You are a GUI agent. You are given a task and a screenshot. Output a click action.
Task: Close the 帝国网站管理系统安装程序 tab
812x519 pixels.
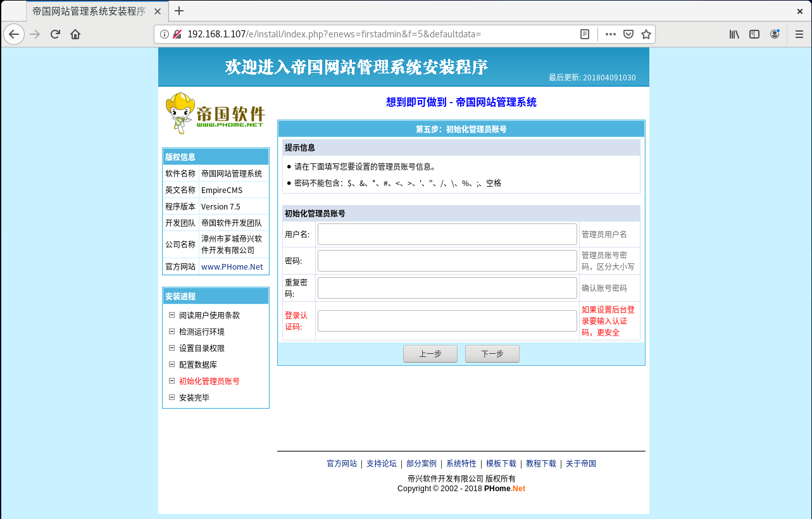point(157,11)
